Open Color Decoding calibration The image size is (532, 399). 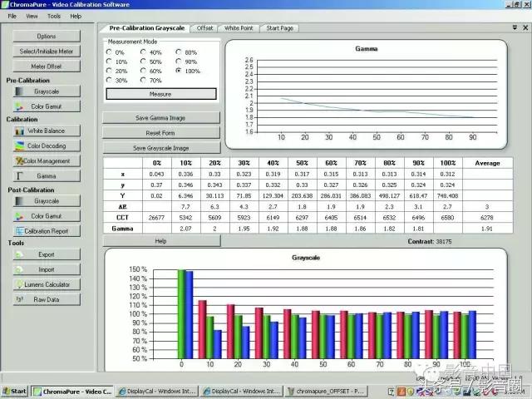coord(47,145)
